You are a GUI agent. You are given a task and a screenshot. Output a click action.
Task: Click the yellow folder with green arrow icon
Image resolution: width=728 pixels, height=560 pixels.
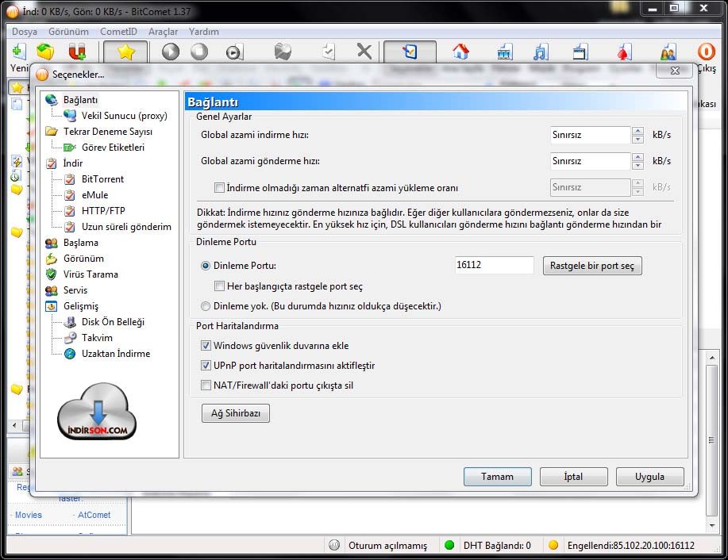[x=45, y=52]
